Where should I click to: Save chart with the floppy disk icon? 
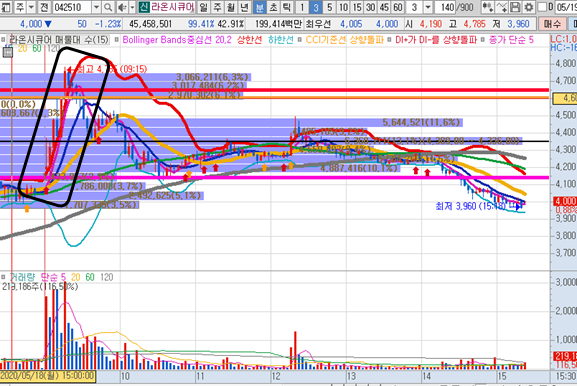point(515,7)
